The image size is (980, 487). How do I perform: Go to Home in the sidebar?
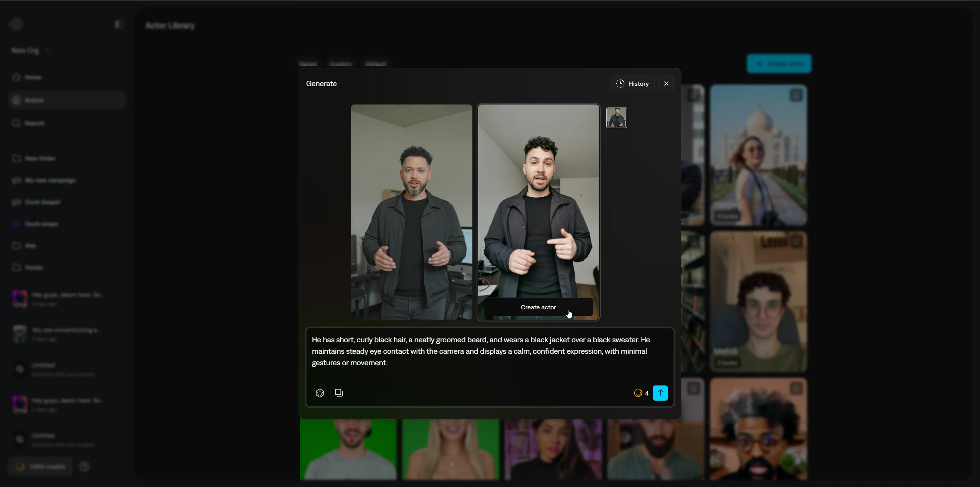(67, 77)
